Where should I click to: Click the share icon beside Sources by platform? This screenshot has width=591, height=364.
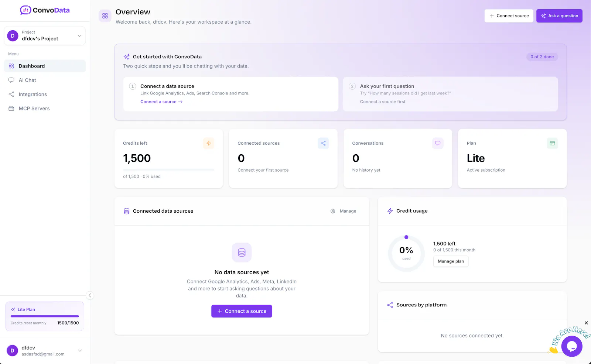pyautogui.click(x=390, y=305)
